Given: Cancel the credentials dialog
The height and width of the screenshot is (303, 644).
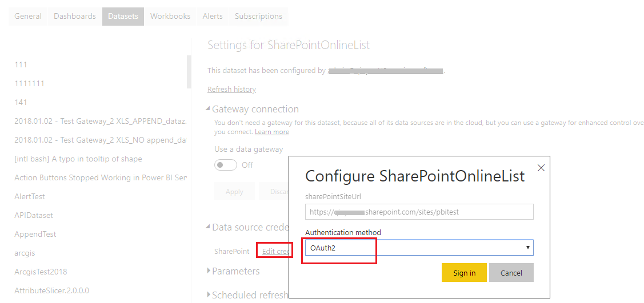Looking at the screenshot, I should coord(511,273).
